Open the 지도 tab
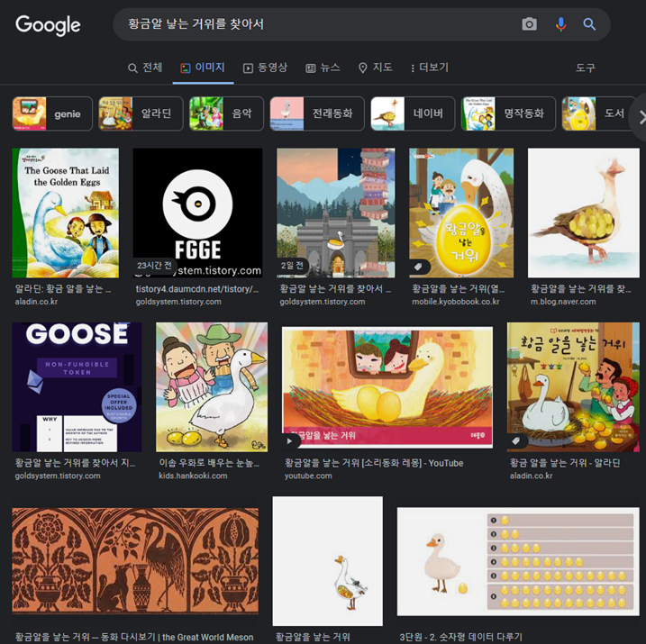 tap(375, 68)
